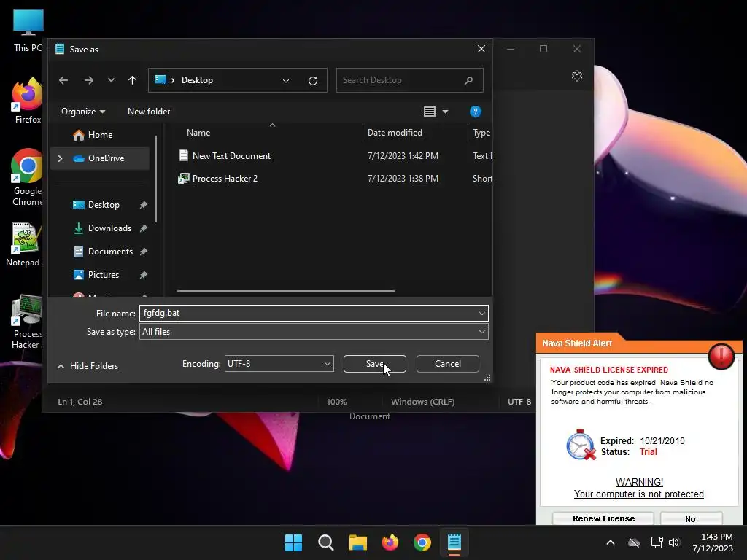The image size is (747, 560).
Task: Cancel the Save as dialog
Action: pyautogui.click(x=447, y=364)
